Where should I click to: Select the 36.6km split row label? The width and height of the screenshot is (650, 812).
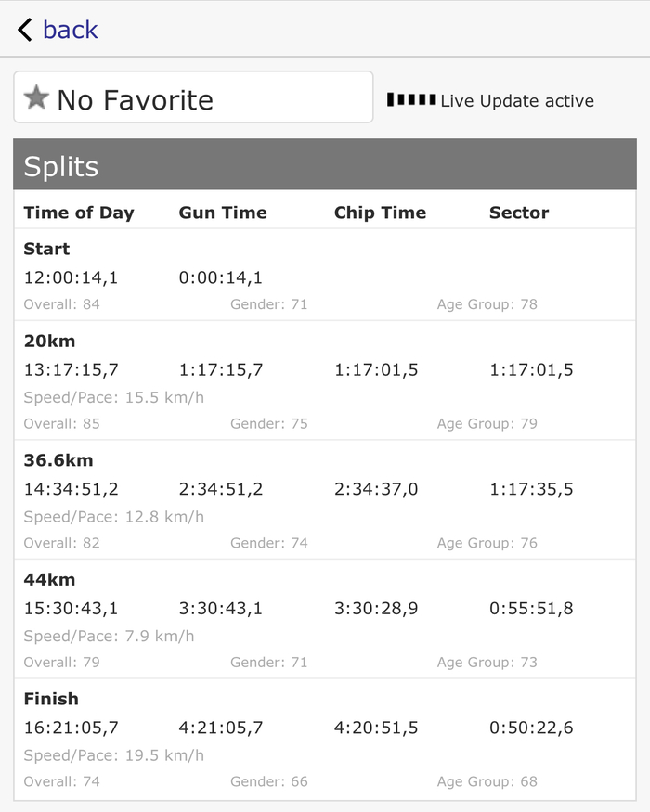point(58,460)
